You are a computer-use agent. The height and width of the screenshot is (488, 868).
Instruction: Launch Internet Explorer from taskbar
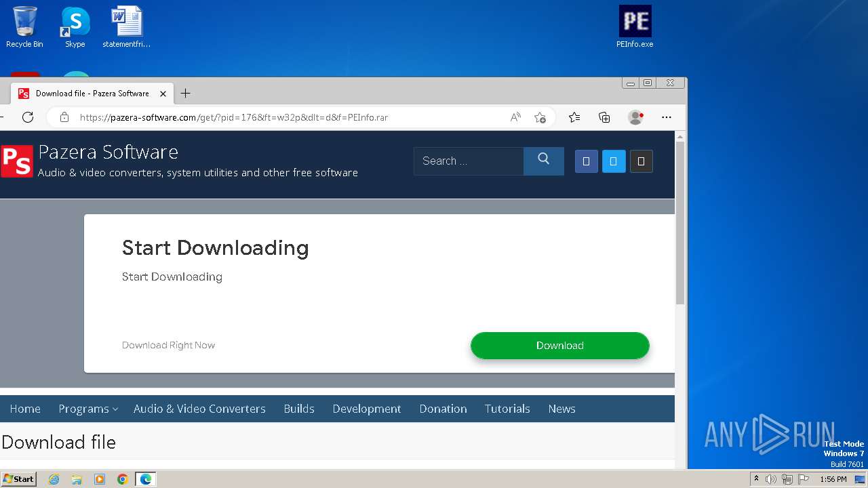[x=54, y=479]
